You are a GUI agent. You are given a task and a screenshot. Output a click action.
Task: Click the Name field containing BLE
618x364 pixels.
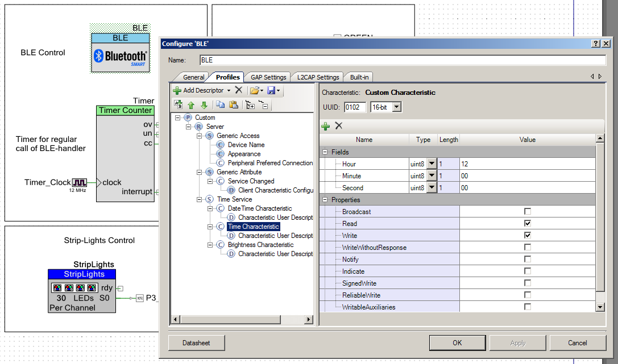pos(403,60)
